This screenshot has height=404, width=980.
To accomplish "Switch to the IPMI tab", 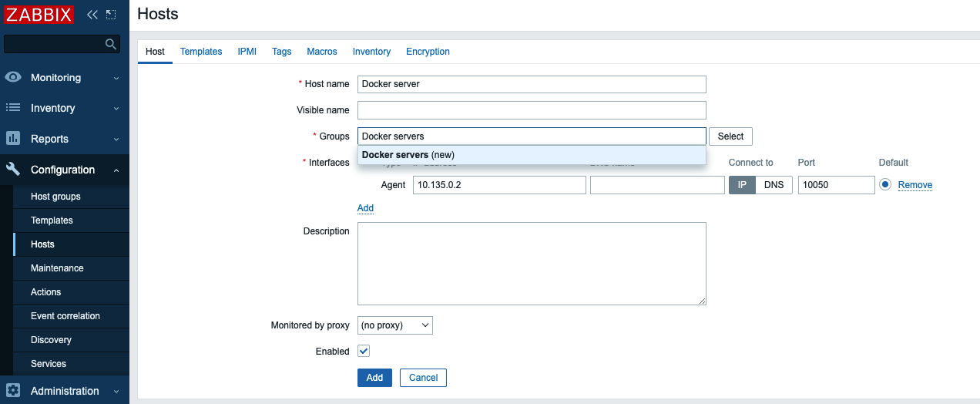I will (247, 52).
